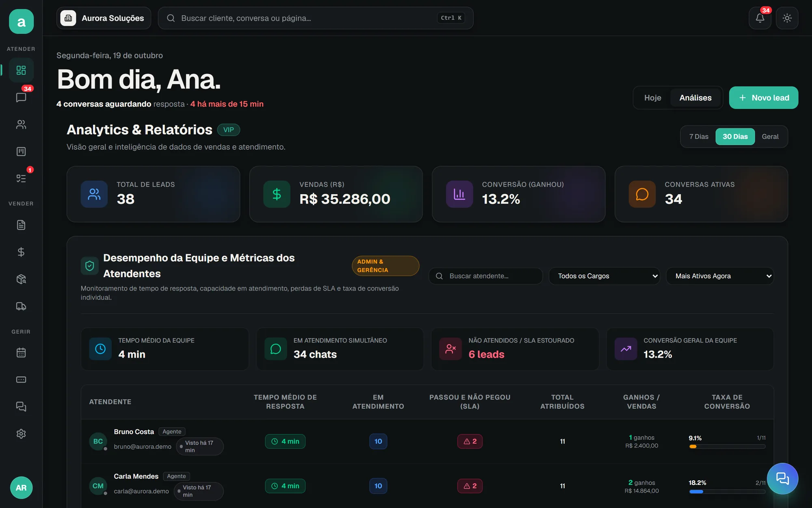Click carla@aurora.demo email text
Screen dimensions: 812x508
click(x=141, y=491)
